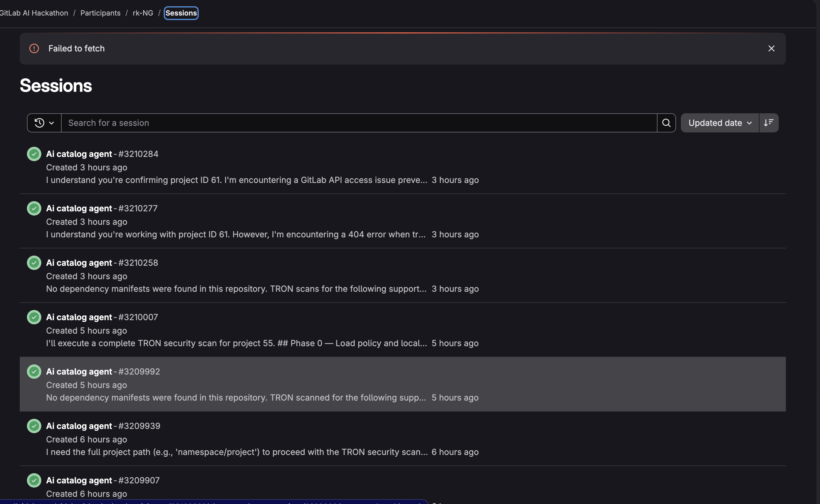Open session titled Ai catalog agent #3210007
The image size is (820, 504).
79,317
